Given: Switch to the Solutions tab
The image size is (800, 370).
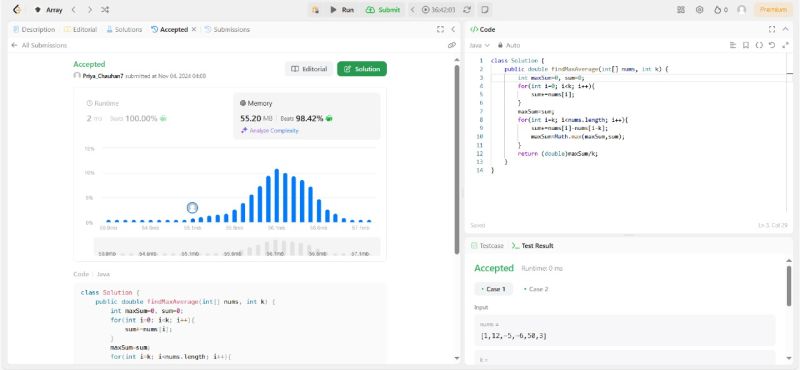Looking at the screenshot, I should (124, 30).
